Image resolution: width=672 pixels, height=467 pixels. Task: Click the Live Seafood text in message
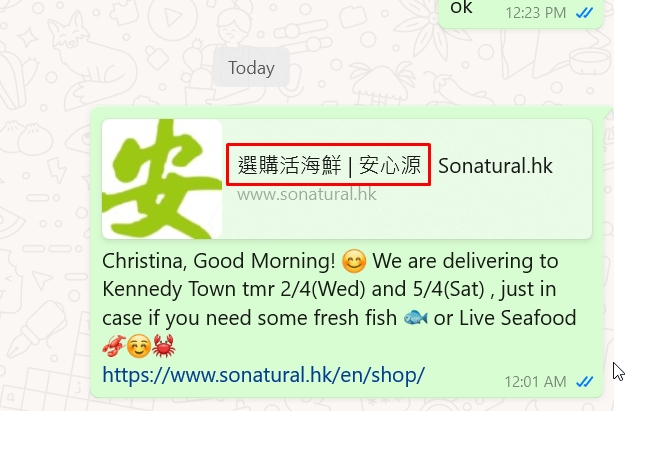[517, 318]
